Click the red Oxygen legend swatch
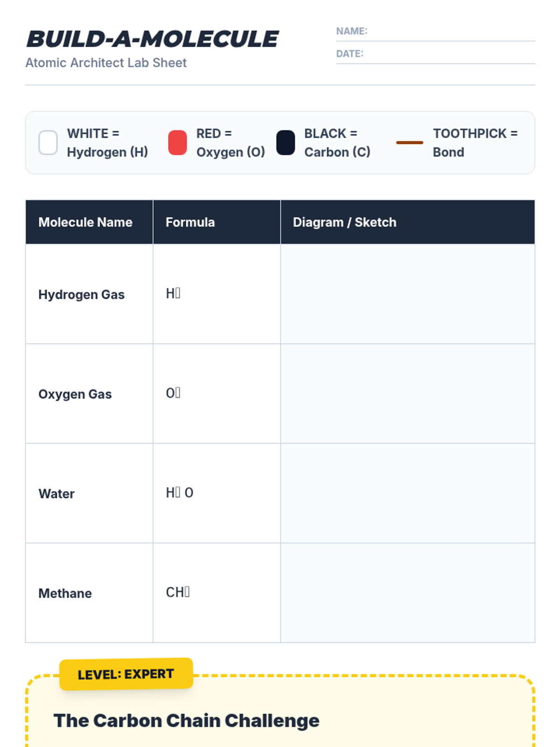The image size is (560, 747). coord(177,142)
